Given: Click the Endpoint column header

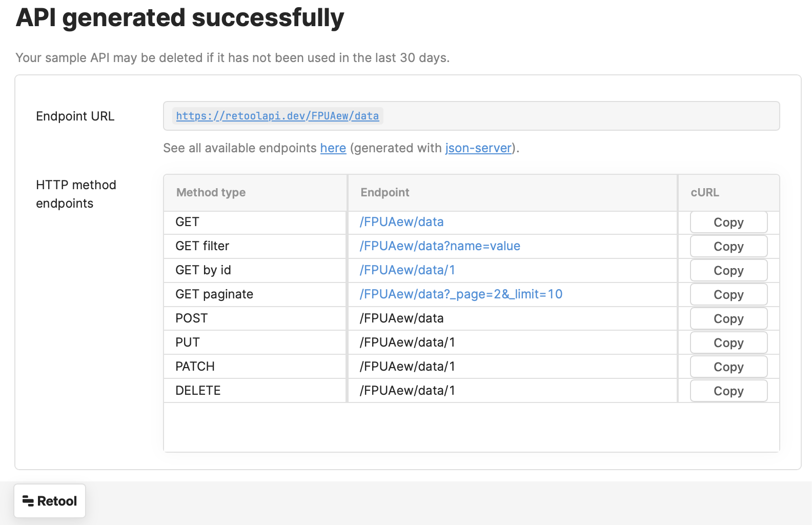Looking at the screenshot, I should click(x=384, y=193).
